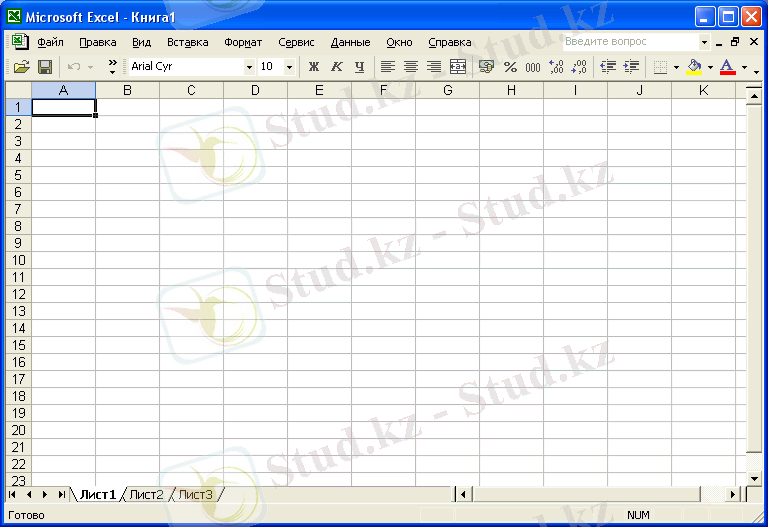Viewport: 768px width, 527px height.
Task: Click cell A1
Action: (64, 107)
